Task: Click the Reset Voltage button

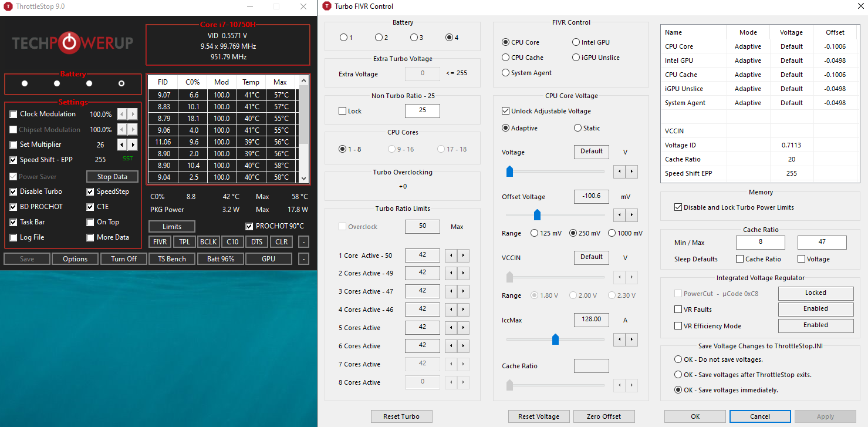Action: coord(539,416)
